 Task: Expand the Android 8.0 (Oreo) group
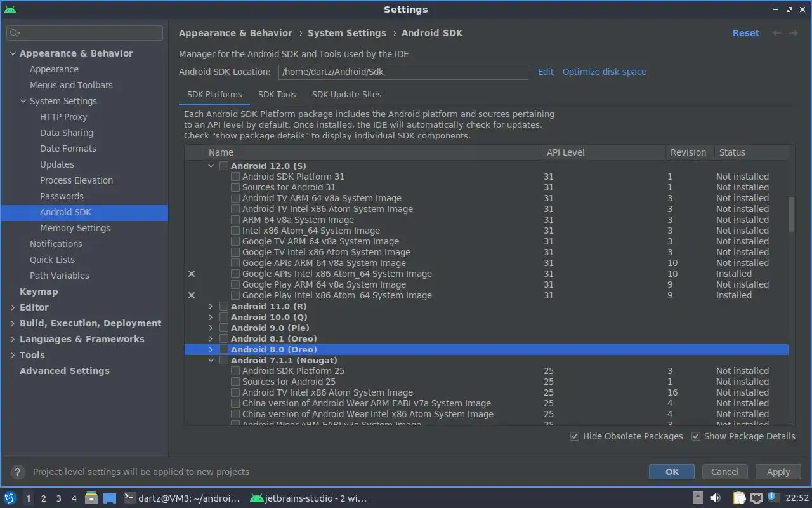click(211, 349)
